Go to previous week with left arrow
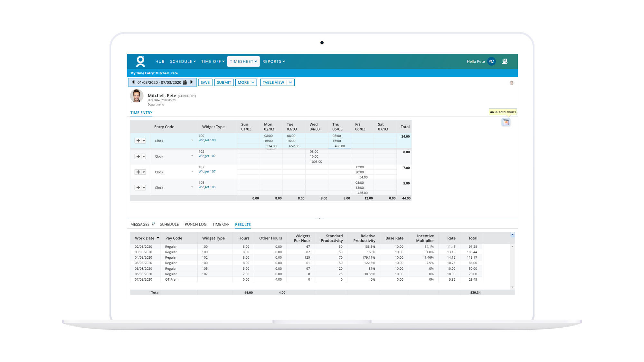The height and width of the screenshot is (362, 644). point(133,82)
